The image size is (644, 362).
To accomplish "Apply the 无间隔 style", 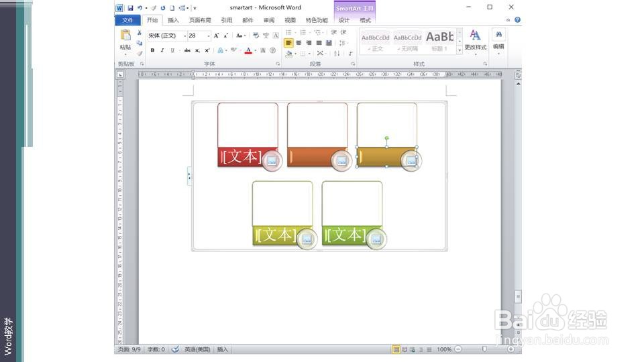I will tap(407, 42).
